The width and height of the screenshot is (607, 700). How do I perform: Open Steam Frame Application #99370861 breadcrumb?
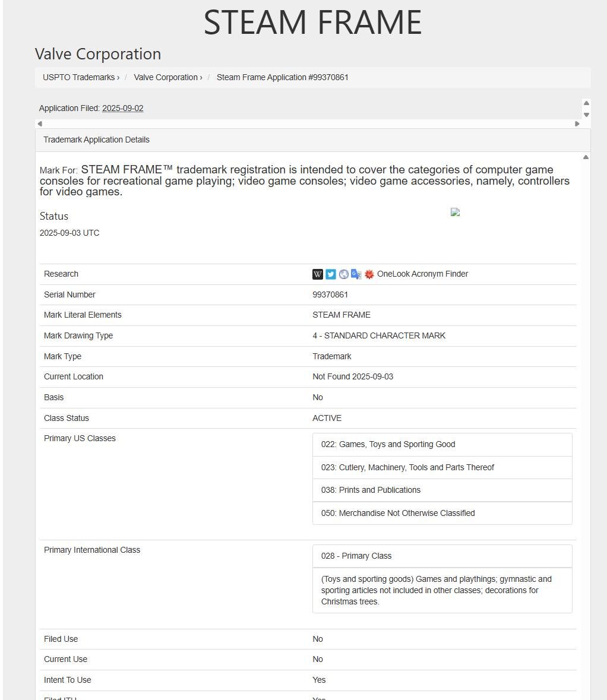click(282, 77)
